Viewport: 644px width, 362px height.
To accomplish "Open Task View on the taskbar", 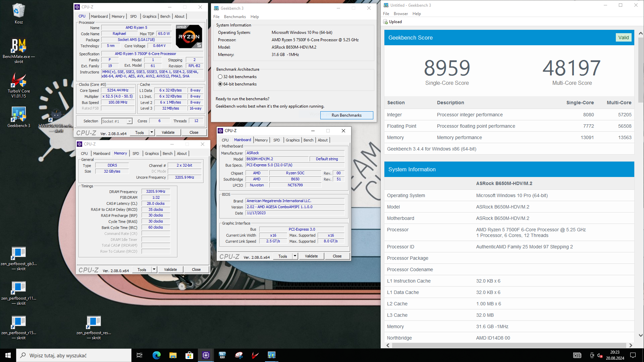I will (x=140, y=355).
